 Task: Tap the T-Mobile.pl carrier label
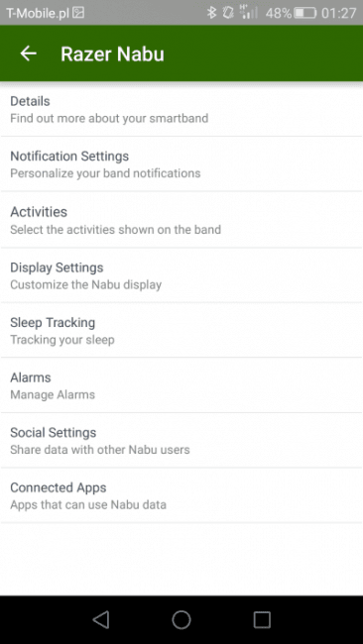click(38, 13)
